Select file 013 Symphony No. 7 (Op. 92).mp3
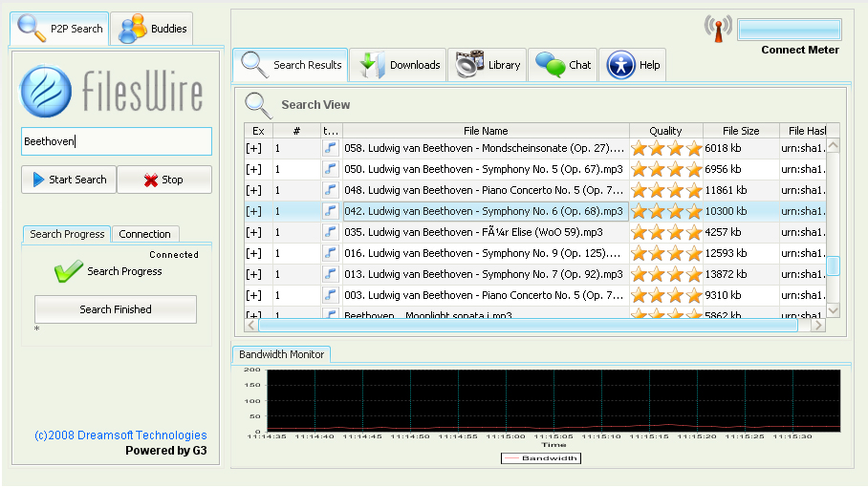The height and width of the screenshot is (488, 868). (x=484, y=274)
